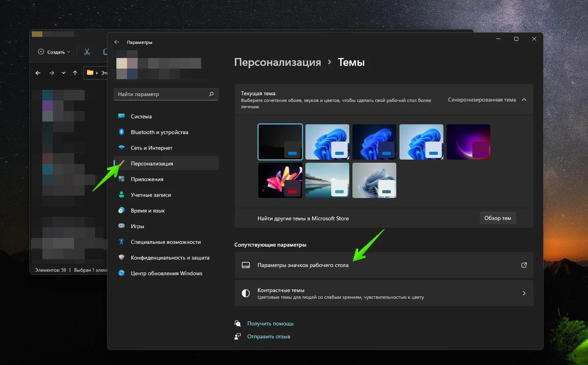
Task: Click the Обзор тем button
Action: click(498, 218)
